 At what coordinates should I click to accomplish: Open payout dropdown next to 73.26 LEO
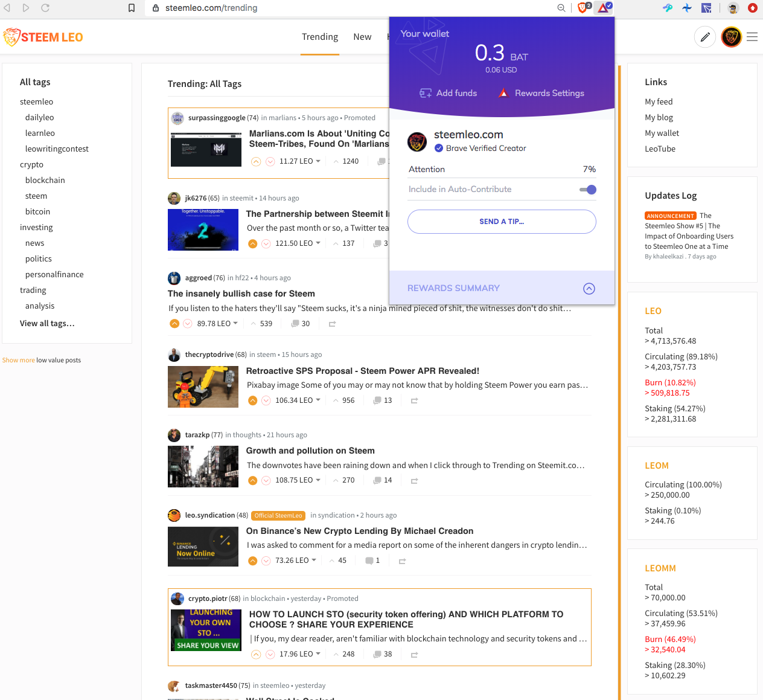[314, 560]
